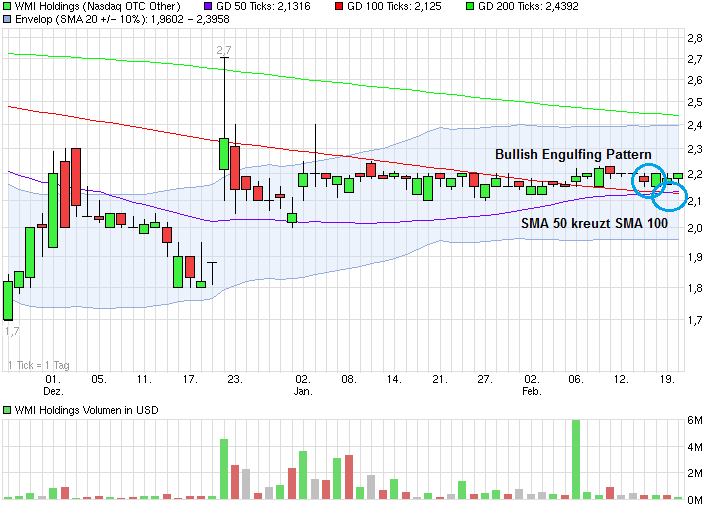Click the '1 Tick = 1 Tag' note
This screenshot has width=726, height=508.
(x=38, y=365)
